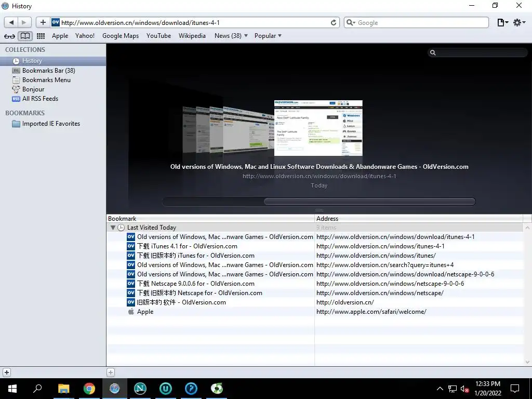The height and width of the screenshot is (399, 532).
Task: Open the YouTube bookmark
Action: [159, 36]
